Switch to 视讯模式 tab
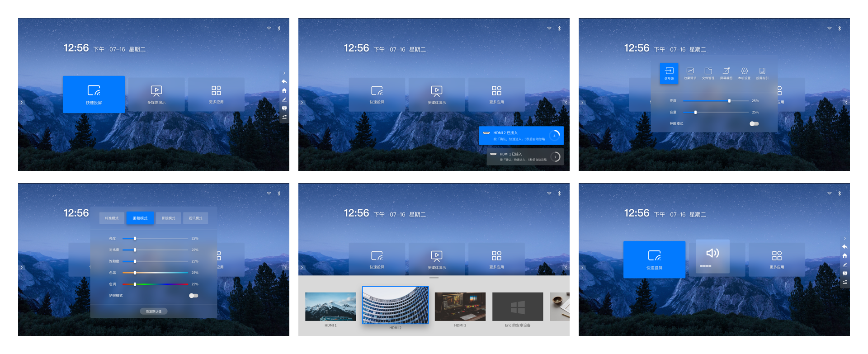Viewport: 868px width, 354px height. click(x=196, y=218)
